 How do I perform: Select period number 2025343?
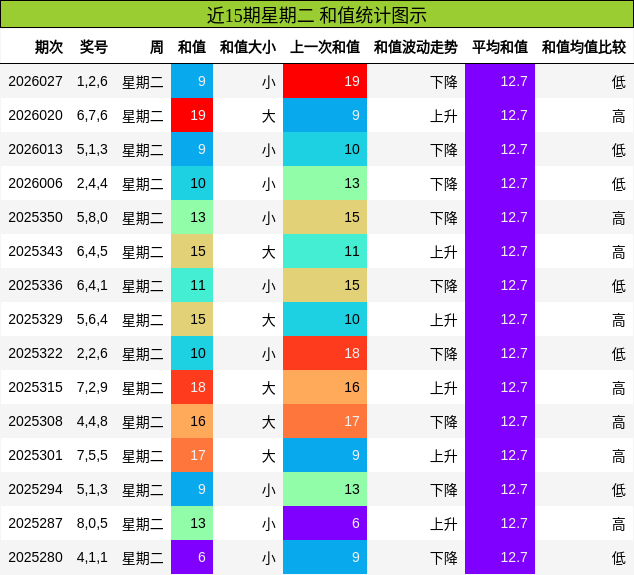[36, 251]
